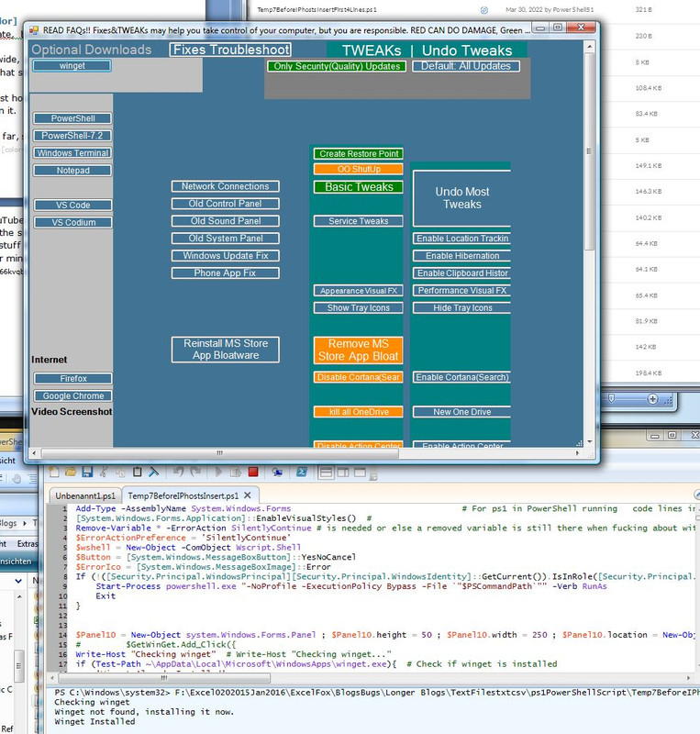Switch to the Unbenannt1.ps1 tab
The width and height of the screenshot is (700, 734).
[84, 495]
